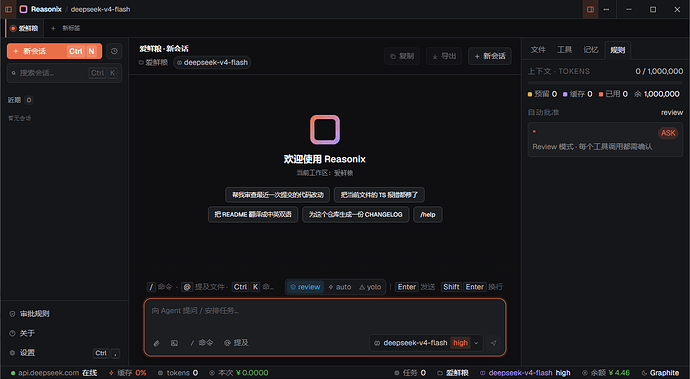Select the 爱鲜粮 workspace tab
The image size is (690, 379).
tap(25, 28)
